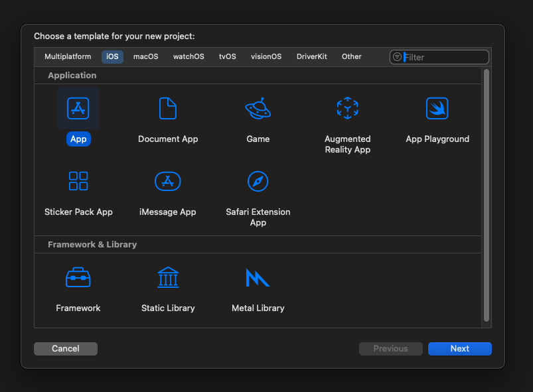Select the iMessage App template icon
Viewport: 533px width, 392px height.
[x=168, y=181]
